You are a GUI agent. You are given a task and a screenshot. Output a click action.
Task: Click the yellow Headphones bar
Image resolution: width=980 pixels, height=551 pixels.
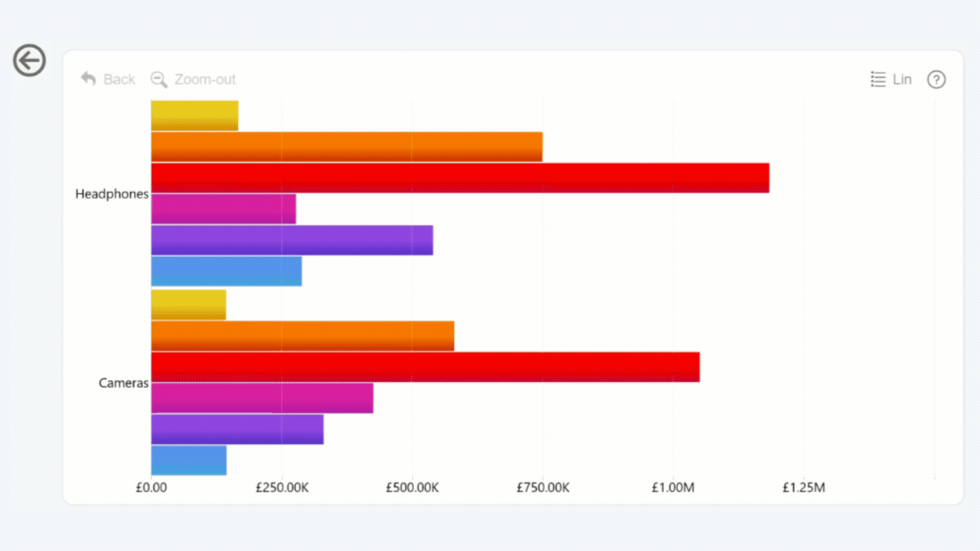coord(194,116)
